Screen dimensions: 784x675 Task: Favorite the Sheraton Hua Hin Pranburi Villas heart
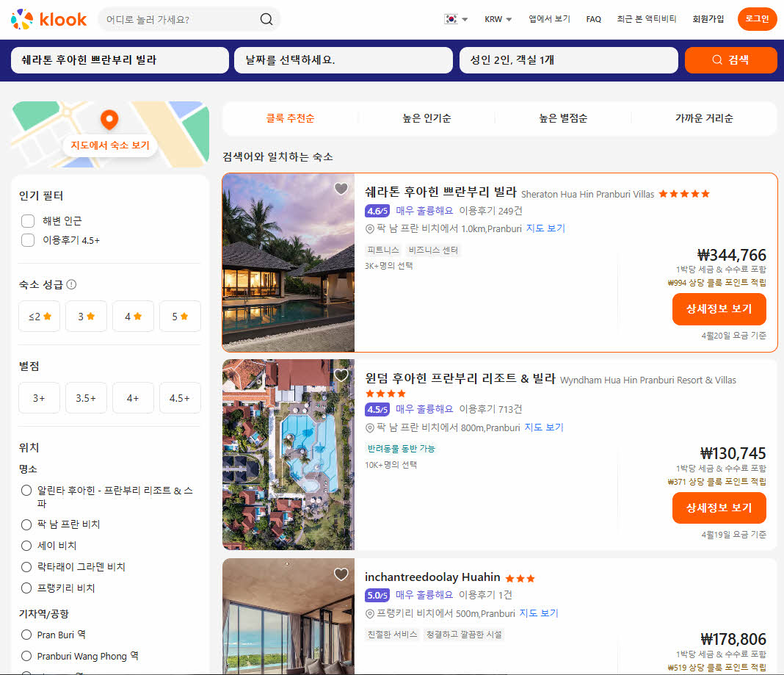[341, 188]
